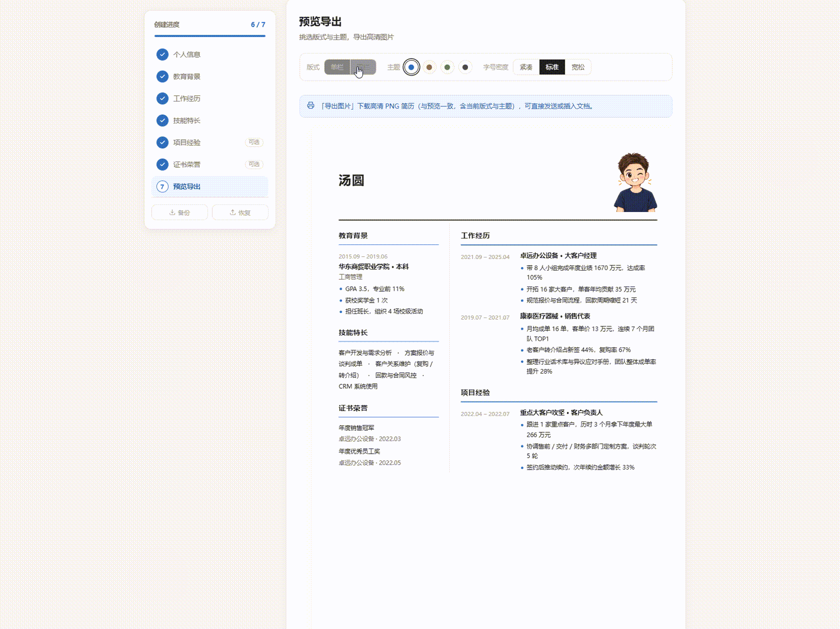
Task: Select the dark gray theme color
Action: (x=465, y=67)
